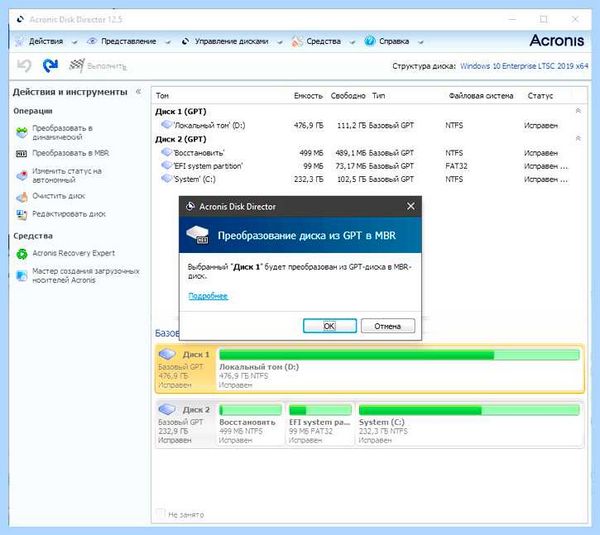Screen dimensions: 600x535
Task: Click the redo arrow icon
Action: pos(50,65)
